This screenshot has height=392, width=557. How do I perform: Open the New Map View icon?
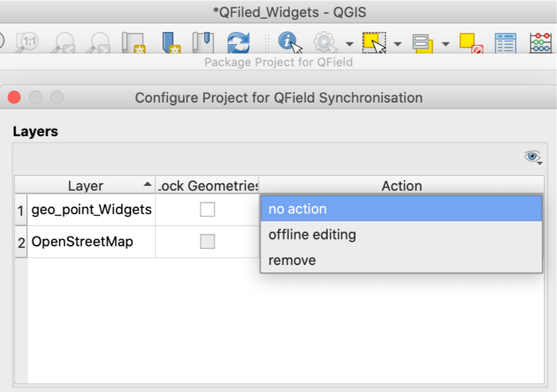pos(134,43)
